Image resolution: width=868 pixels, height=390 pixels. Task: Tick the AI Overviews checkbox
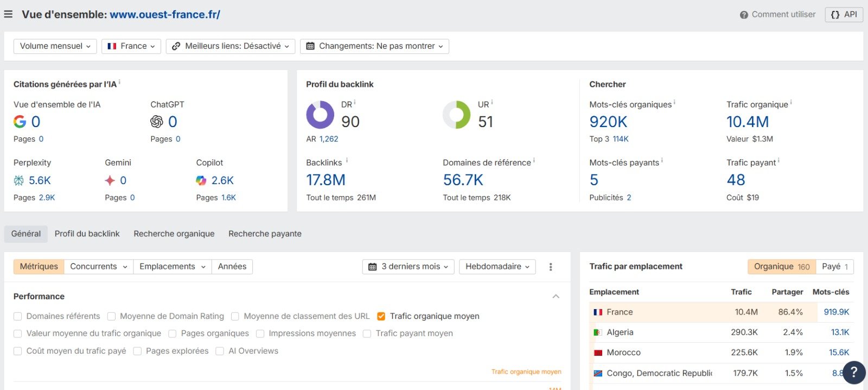(x=220, y=351)
